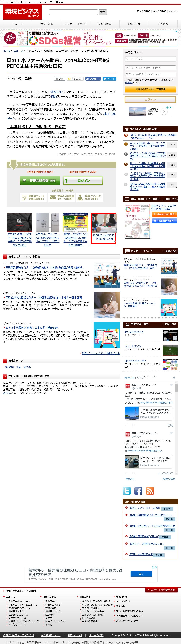Click the 環境ビジネスオンライン logo

[22, 12]
